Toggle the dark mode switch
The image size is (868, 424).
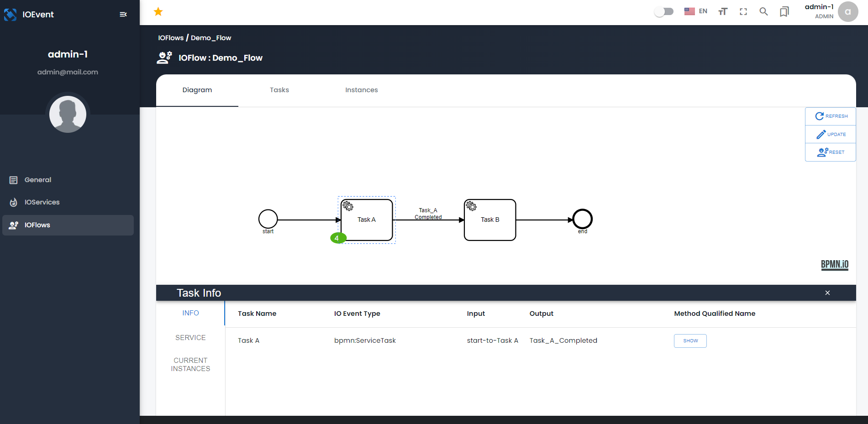(664, 10)
